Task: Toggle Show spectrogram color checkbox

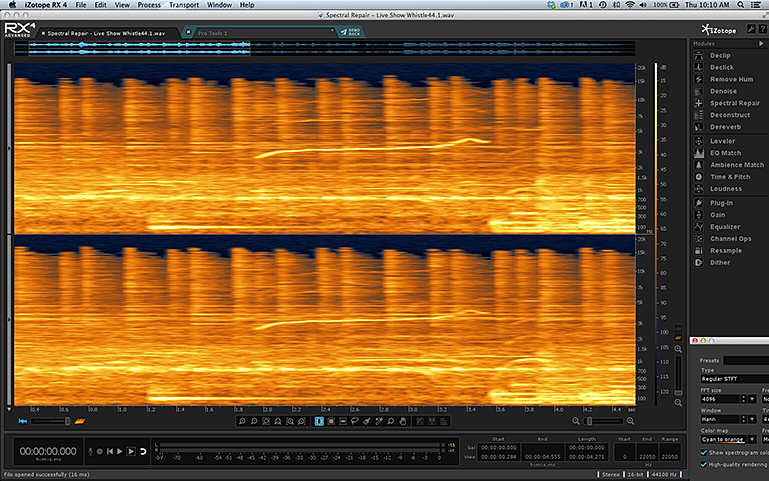Action: [x=704, y=453]
